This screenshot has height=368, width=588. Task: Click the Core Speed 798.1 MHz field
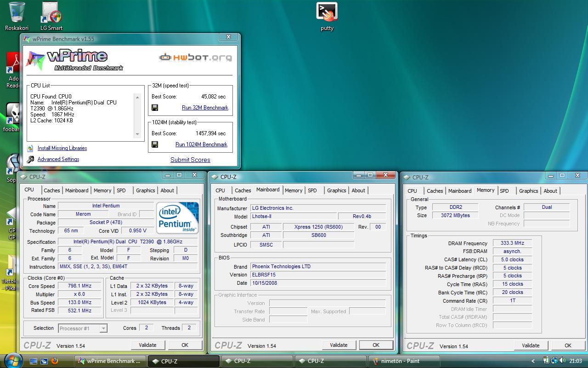point(79,286)
